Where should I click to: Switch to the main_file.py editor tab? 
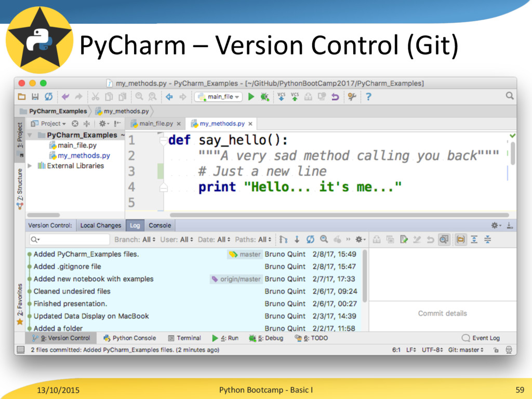coord(156,124)
